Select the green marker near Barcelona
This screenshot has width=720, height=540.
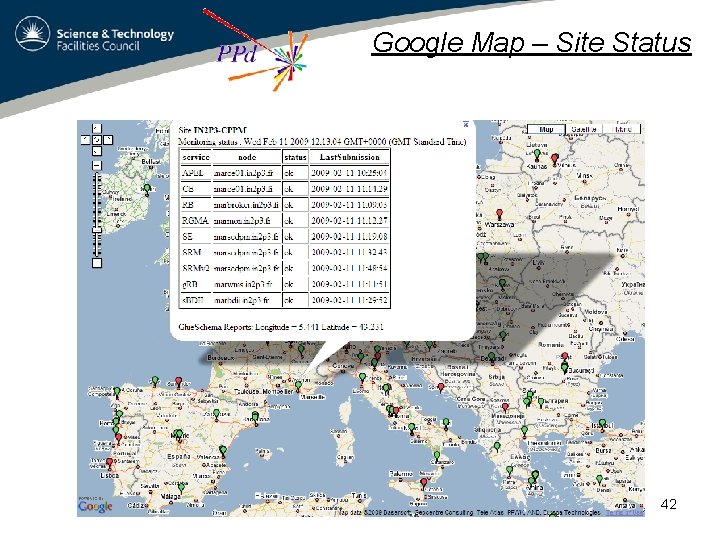(255, 418)
